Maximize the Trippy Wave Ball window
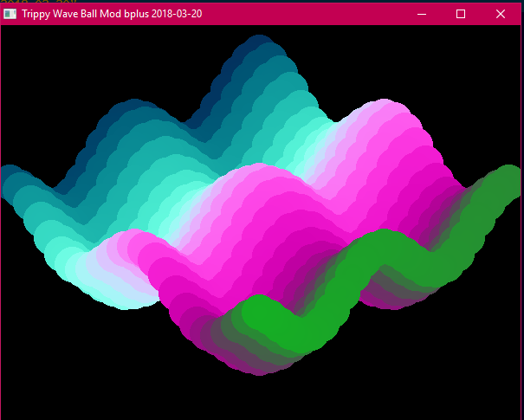The image size is (524, 420). click(x=461, y=14)
